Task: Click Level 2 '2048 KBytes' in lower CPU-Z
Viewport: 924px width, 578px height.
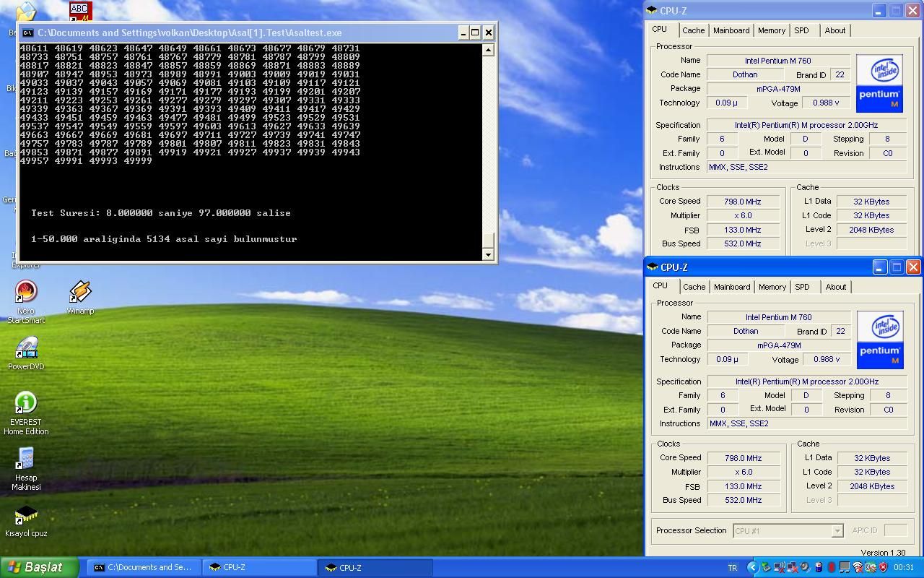Action: [872, 486]
